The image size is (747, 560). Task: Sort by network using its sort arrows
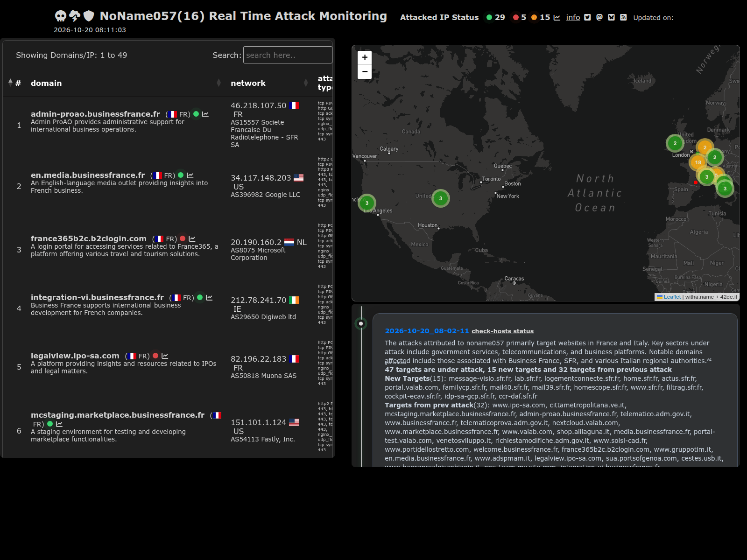click(306, 83)
